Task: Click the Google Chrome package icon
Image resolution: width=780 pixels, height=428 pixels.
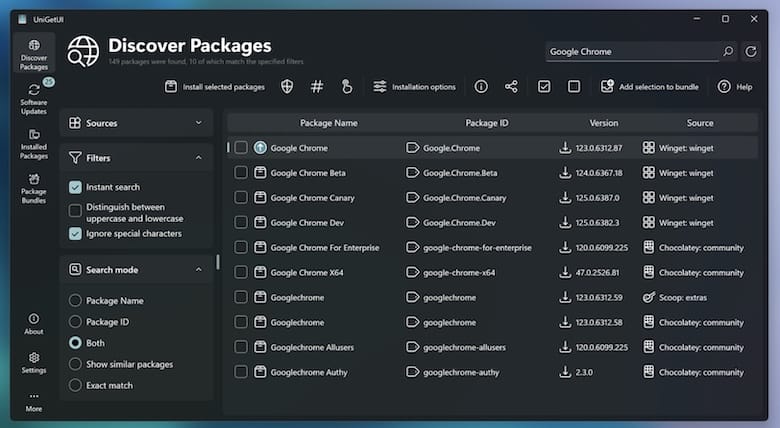Action: 260,147
